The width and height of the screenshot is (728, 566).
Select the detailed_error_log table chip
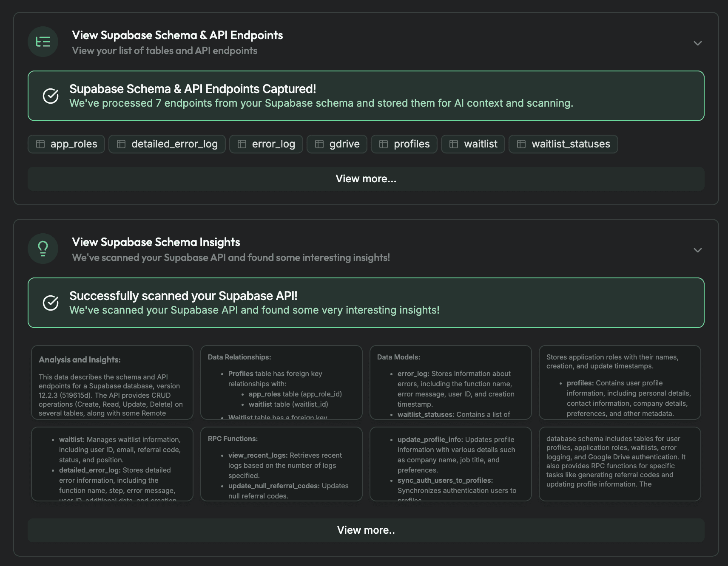(x=167, y=144)
